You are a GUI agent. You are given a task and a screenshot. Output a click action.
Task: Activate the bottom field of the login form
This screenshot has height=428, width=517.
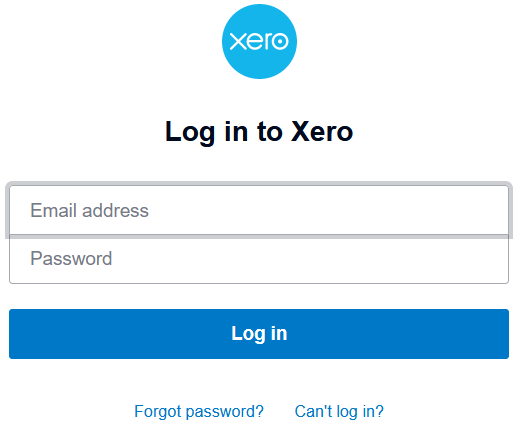pyautogui.click(x=259, y=259)
